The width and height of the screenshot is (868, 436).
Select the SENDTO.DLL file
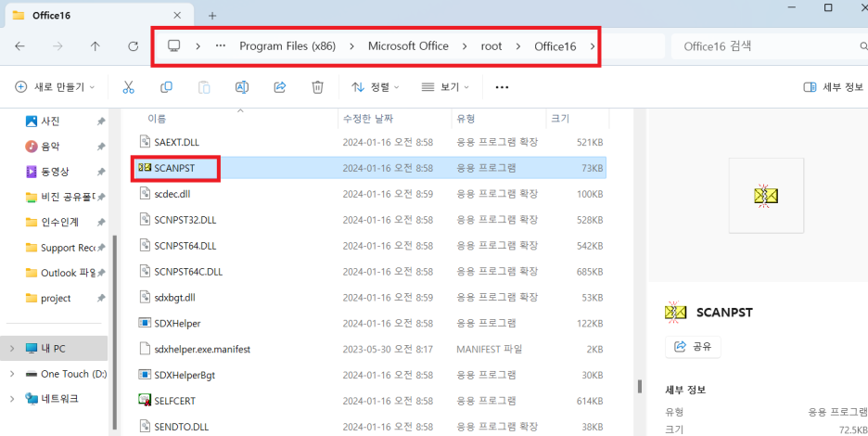(x=369, y=427)
